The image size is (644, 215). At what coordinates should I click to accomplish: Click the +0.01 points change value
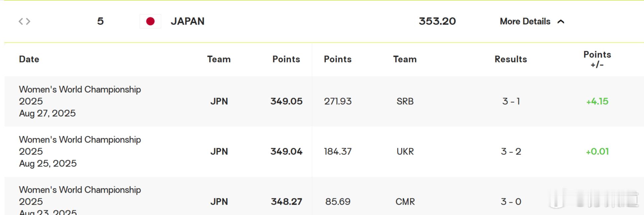point(597,152)
